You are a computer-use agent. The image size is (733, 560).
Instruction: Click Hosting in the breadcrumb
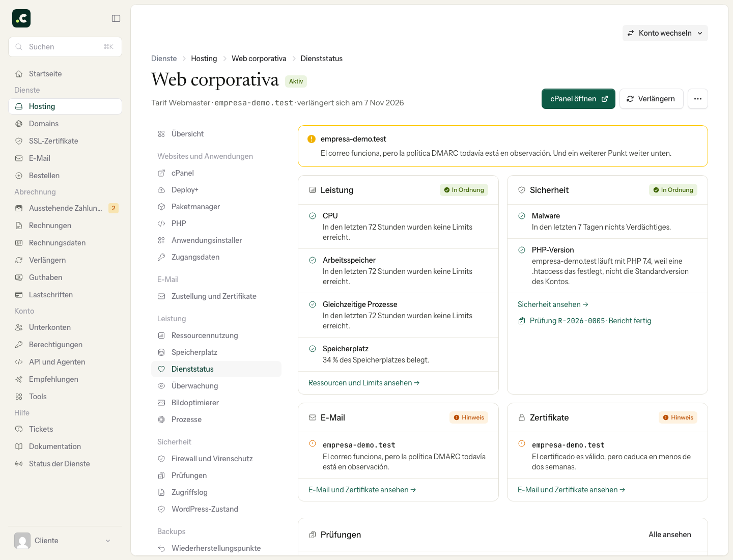click(204, 59)
